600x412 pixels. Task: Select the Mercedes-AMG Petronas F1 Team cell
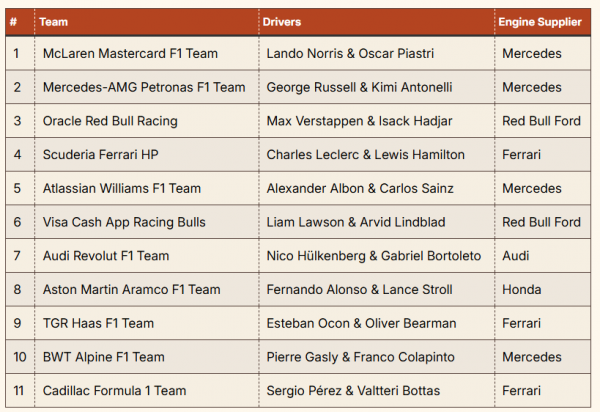[x=144, y=88]
